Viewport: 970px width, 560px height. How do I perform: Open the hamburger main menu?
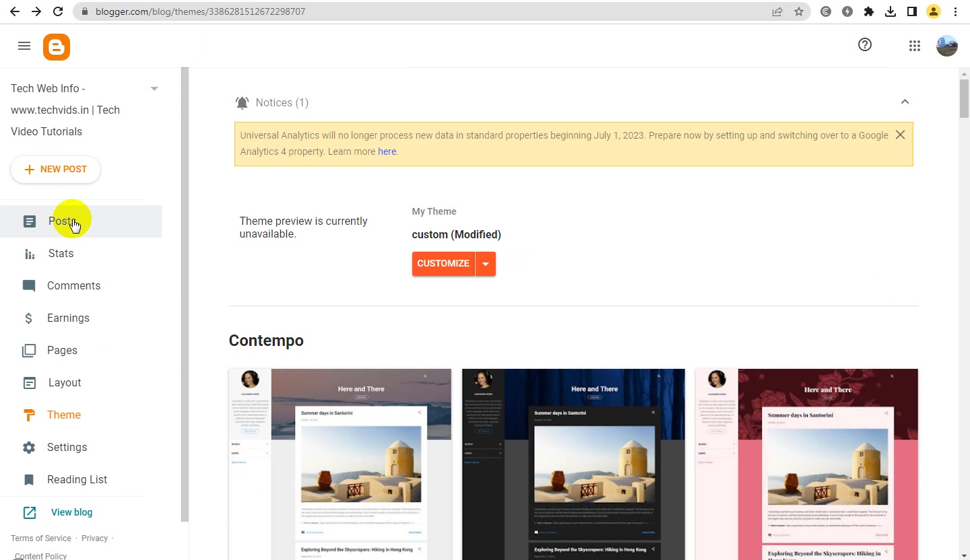[x=24, y=46]
